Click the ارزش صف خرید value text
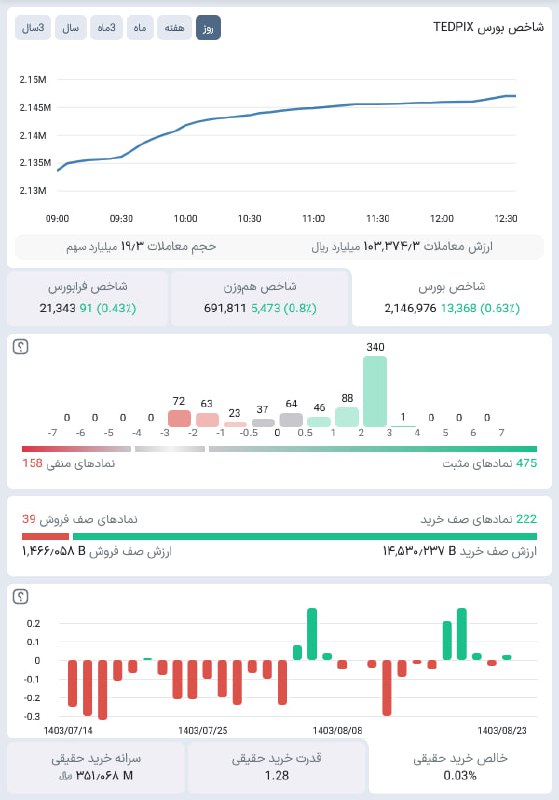The image size is (559, 800). click(460, 552)
